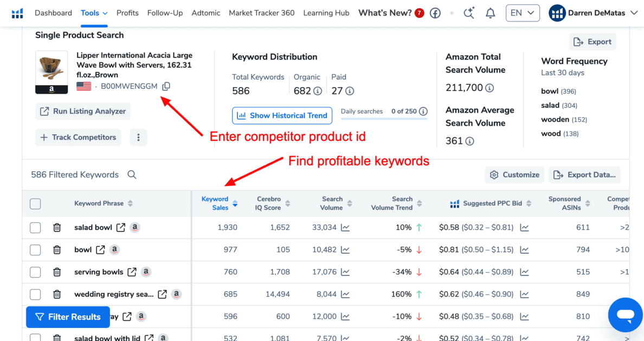Open the Filter Results panel
The height and width of the screenshot is (341, 644).
coord(68,317)
